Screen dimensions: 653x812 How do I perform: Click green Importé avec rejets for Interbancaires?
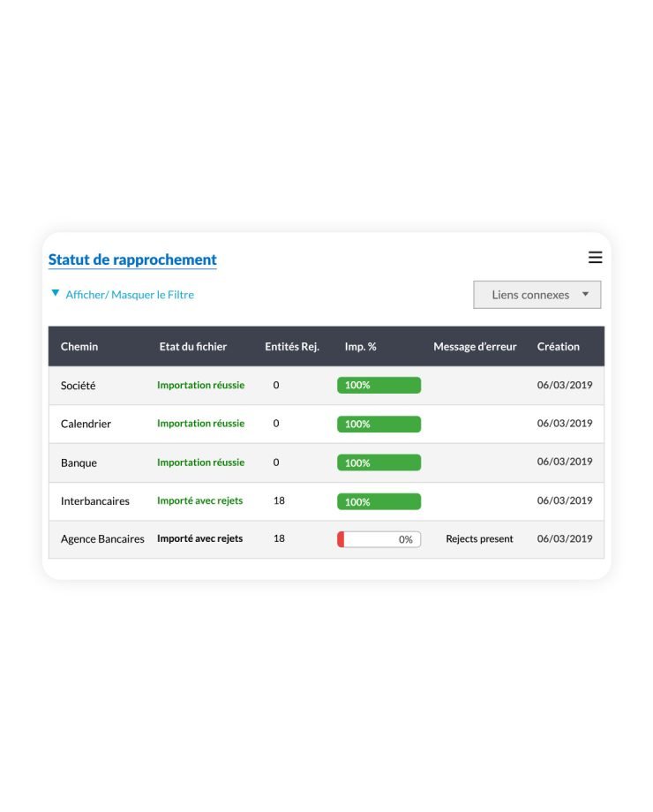click(200, 500)
